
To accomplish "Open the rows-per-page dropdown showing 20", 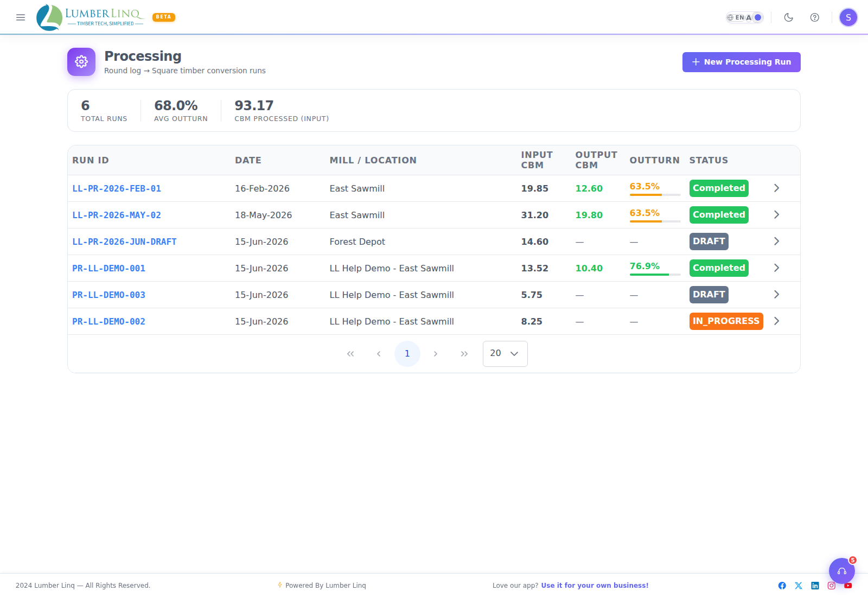I will tap(505, 354).
